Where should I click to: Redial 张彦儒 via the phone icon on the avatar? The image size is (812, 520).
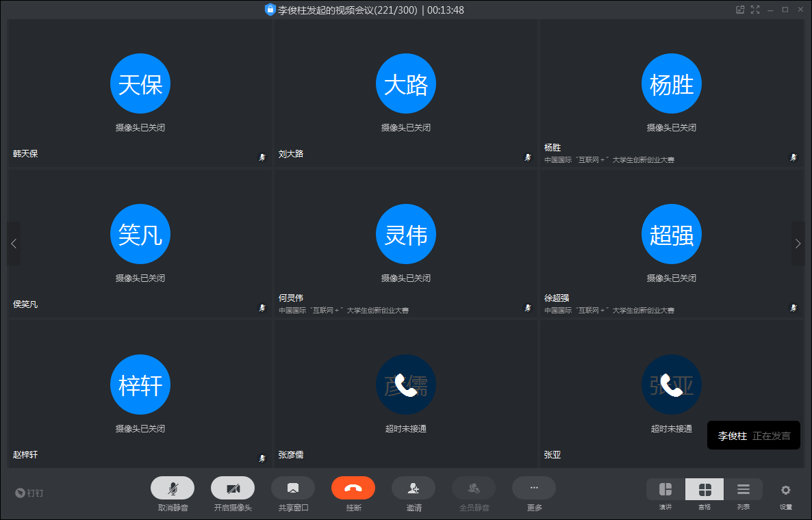pyautogui.click(x=406, y=385)
